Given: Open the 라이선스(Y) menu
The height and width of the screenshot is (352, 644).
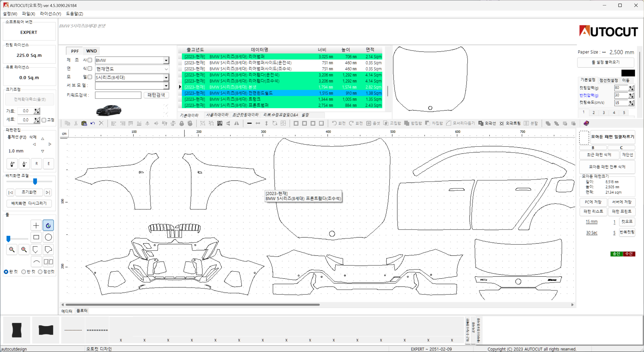Looking at the screenshot, I should click(x=50, y=14).
